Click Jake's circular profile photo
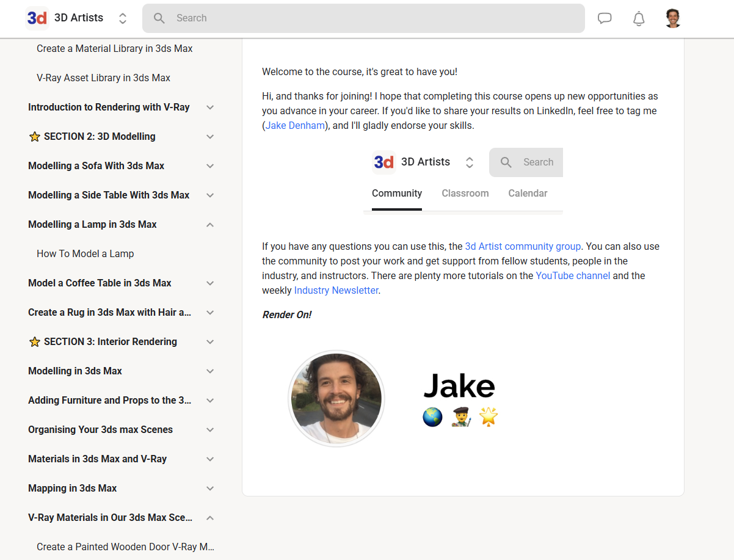Viewport: 734px width, 560px height. (x=336, y=399)
